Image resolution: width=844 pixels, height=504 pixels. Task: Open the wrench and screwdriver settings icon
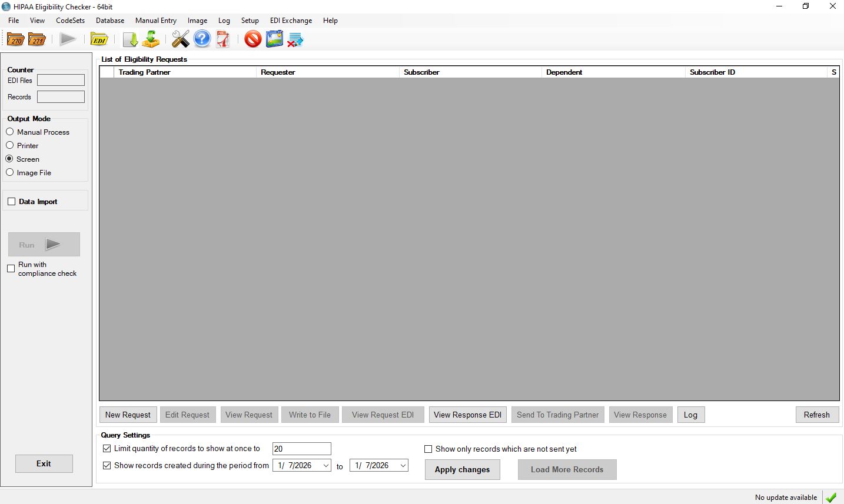point(181,39)
